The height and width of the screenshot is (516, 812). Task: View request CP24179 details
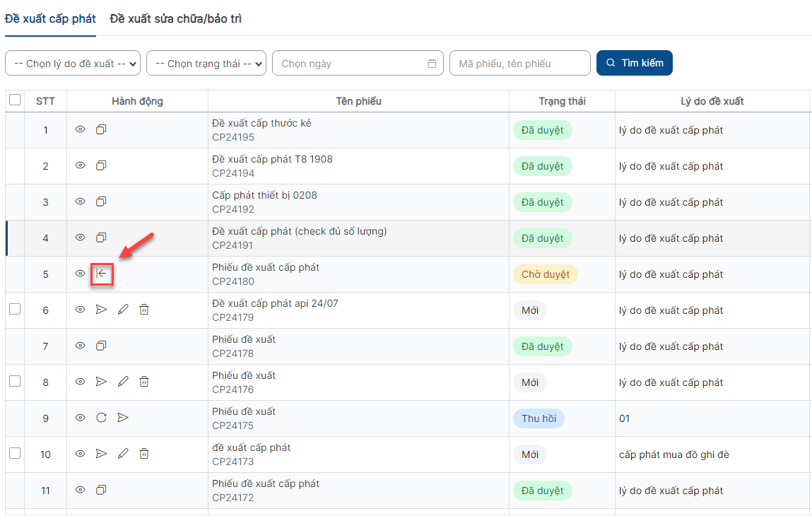81,310
